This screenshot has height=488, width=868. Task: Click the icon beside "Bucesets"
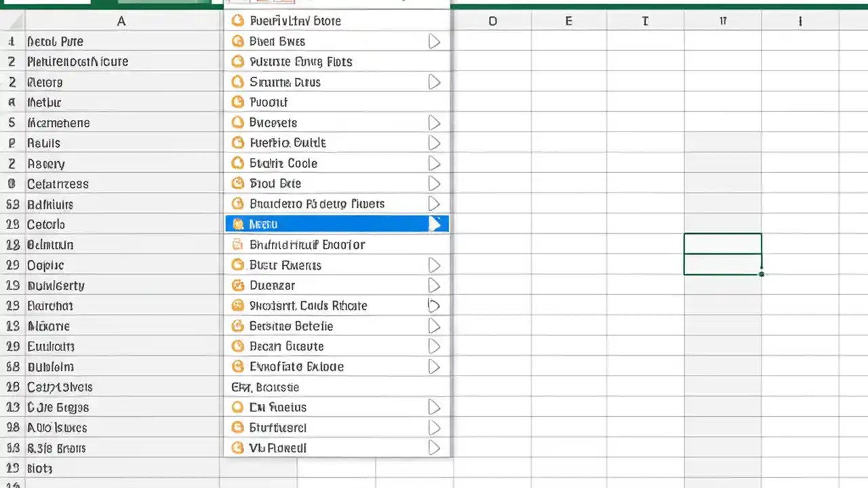point(238,123)
